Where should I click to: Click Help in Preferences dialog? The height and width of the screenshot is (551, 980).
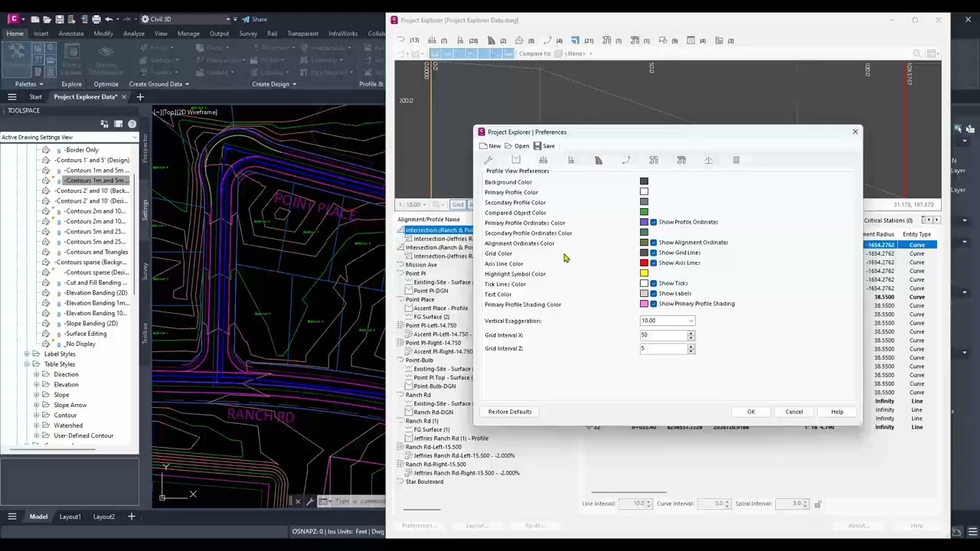[x=837, y=412]
